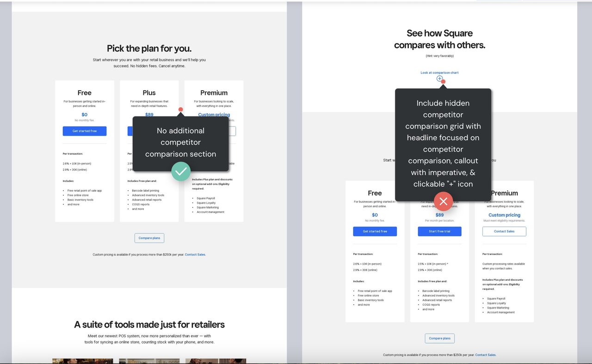Click 'Square Marketing' in right page
The width and height of the screenshot is (592, 364).
(x=498, y=308)
